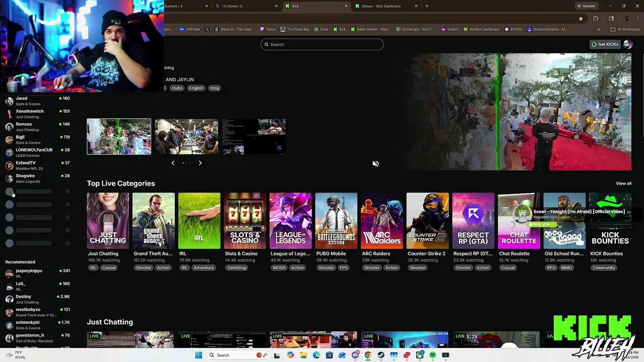Open jasperphipps in the Recommended list
644x362 pixels.
tap(38, 274)
